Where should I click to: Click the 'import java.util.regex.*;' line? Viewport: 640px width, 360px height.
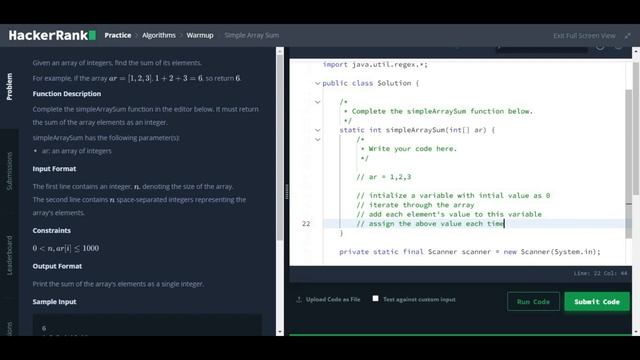coord(375,64)
